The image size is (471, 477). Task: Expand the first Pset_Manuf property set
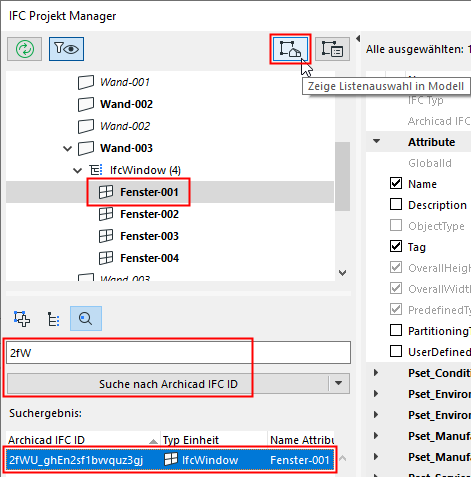click(x=376, y=436)
